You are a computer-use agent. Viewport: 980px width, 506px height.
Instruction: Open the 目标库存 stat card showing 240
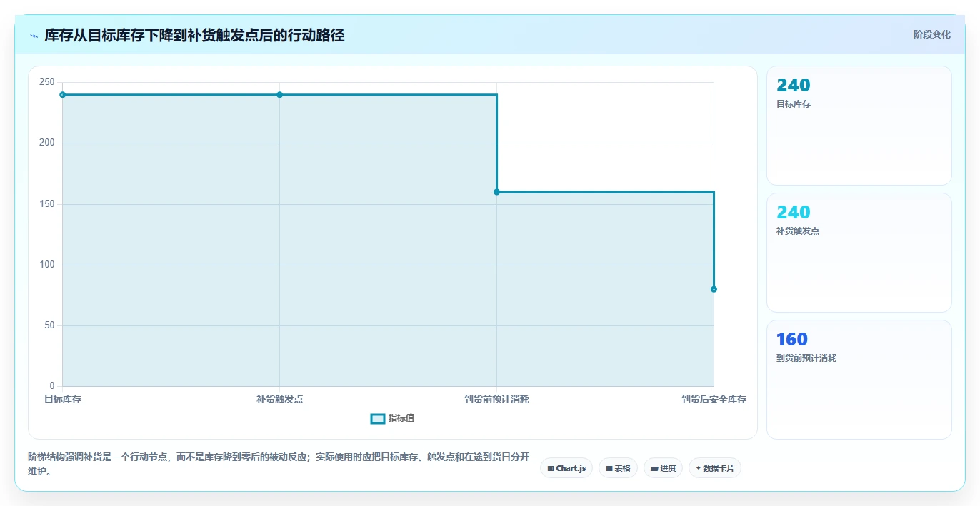(x=859, y=126)
